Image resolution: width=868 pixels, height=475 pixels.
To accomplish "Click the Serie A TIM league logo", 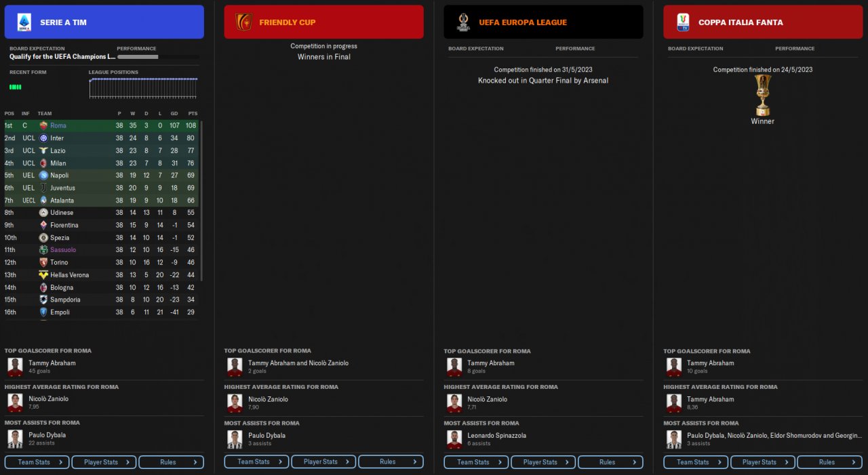I will pyautogui.click(x=24, y=22).
